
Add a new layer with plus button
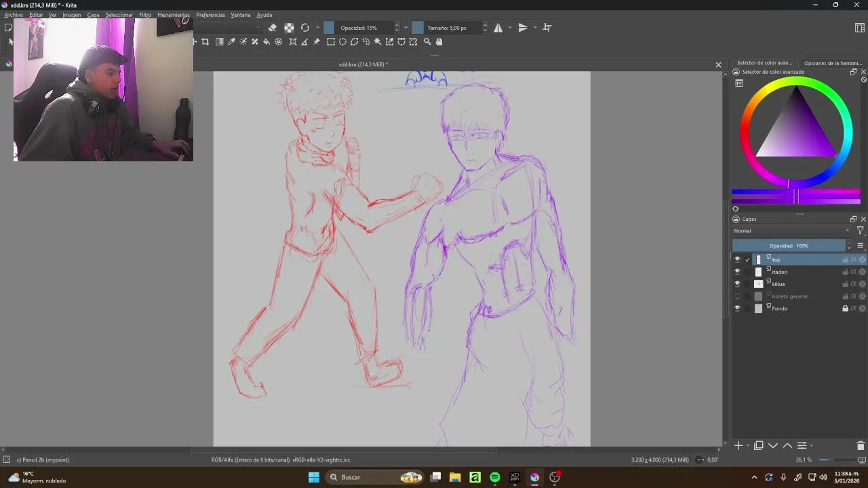(738, 445)
